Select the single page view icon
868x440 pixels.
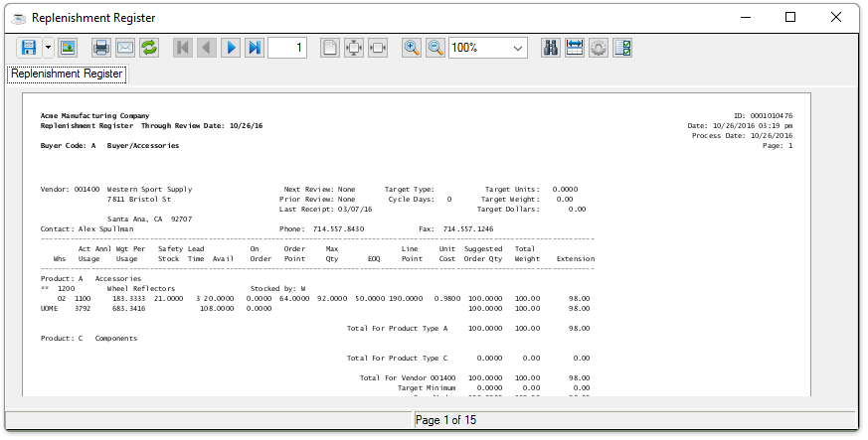[x=330, y=48]
